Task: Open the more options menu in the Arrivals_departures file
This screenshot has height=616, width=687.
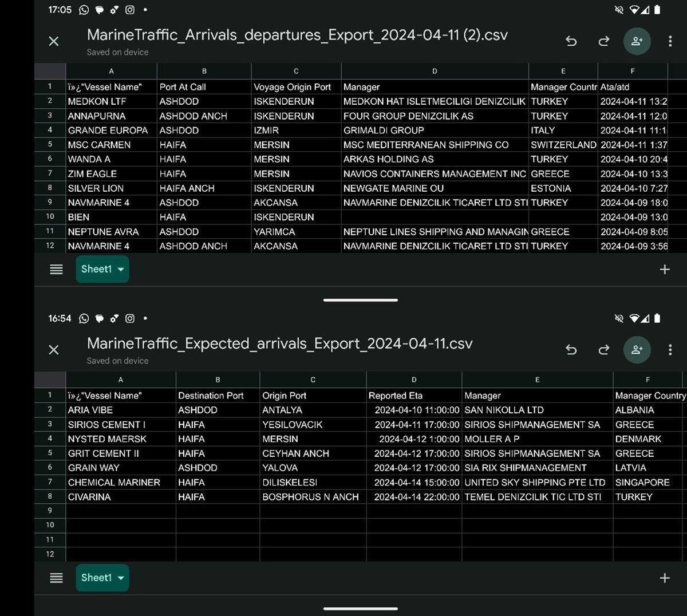Action: coord(670,41)
